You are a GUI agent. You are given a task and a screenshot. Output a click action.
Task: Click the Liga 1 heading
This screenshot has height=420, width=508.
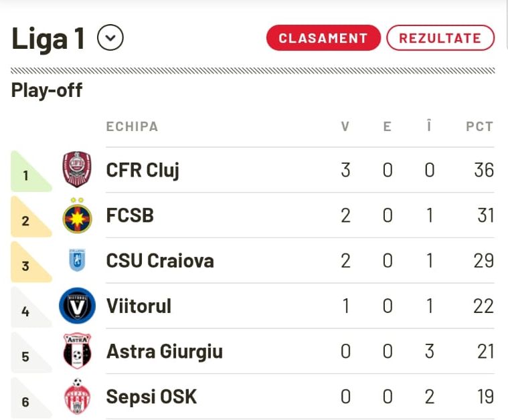[x=48, y=39]
